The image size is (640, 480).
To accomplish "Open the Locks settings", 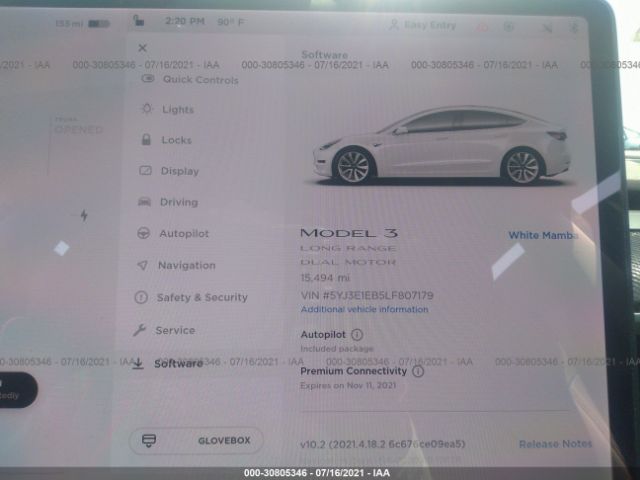I will pyautogui.click(x=166, y=140).
